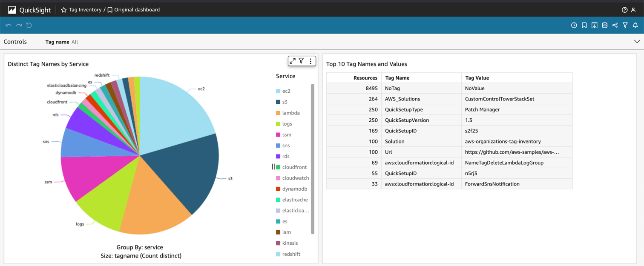Open the help icon
Viewport: 644px width, 266px height.
tap(624, 10)
